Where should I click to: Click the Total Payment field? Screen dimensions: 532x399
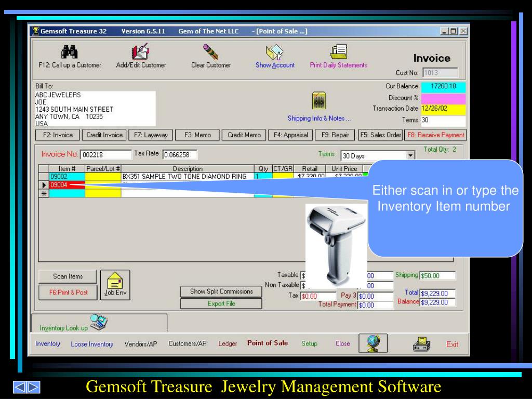[376, 305]
